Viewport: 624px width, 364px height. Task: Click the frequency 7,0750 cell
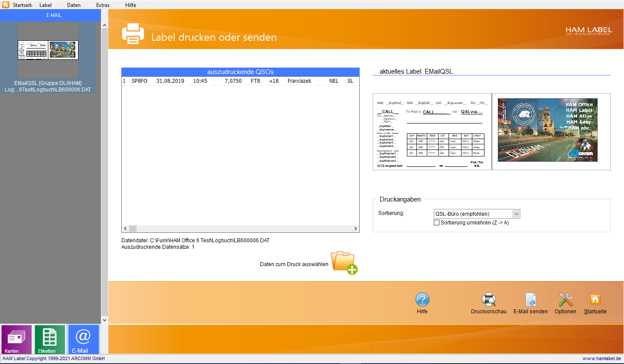click(x=233, y=81)
